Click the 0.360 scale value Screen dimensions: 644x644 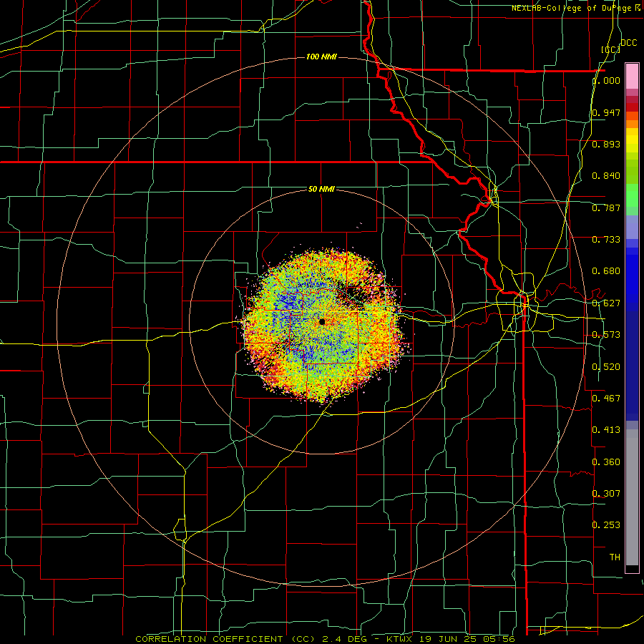pyautogui.click(x=606, y=462)
